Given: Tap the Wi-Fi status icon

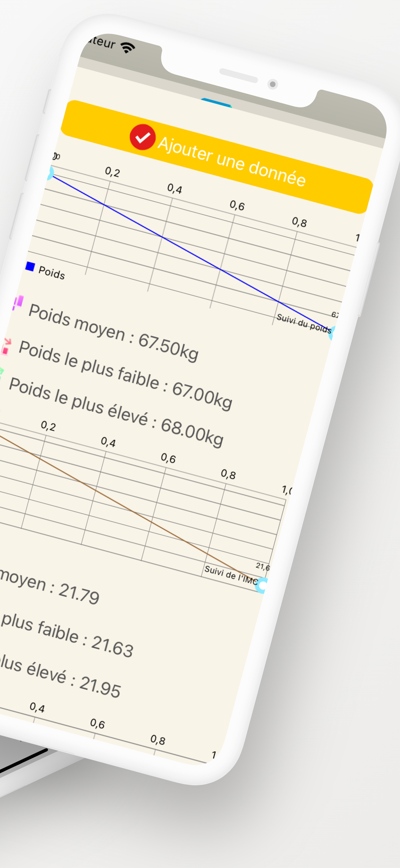Looking at the screenshot, I should tap(128, 47).
